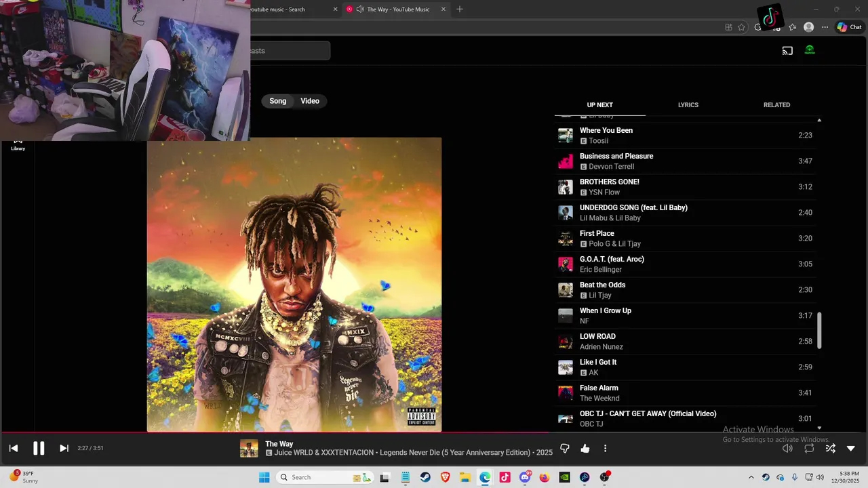
Task: Close the 'The Way - YouTube Music' tab
Action: pyautogui.click(x=443, y=9)
